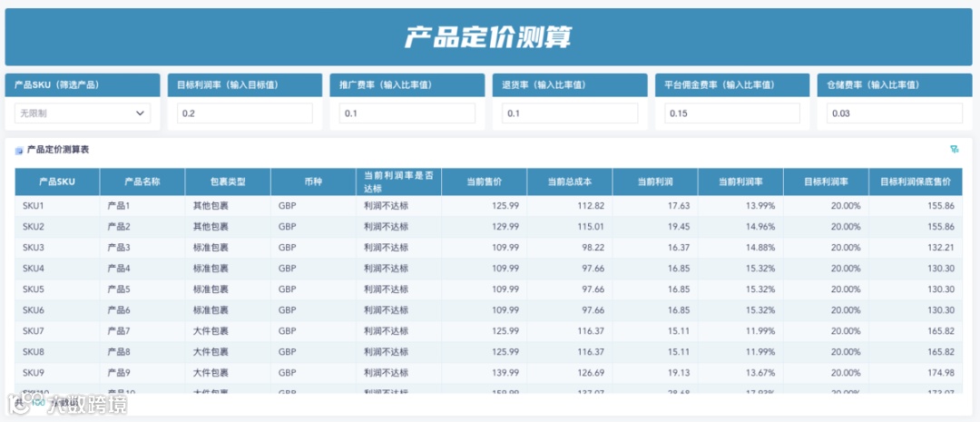Click the 仓储费率 input with 0.03

(895, 113)
